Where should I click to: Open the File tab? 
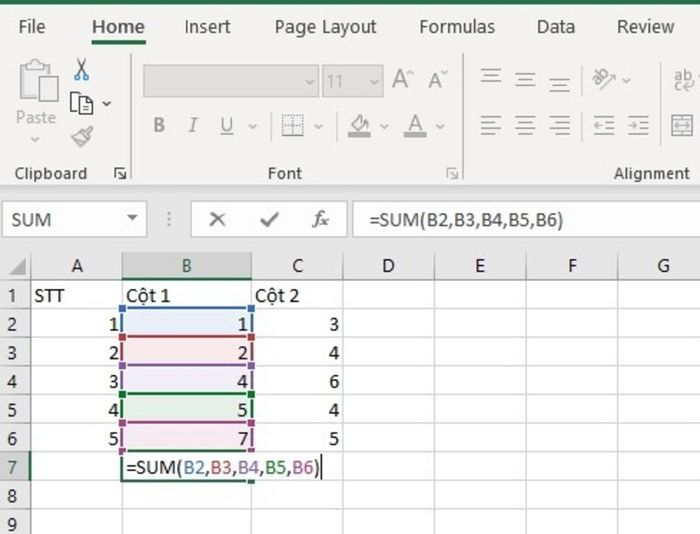click(32, 27)
